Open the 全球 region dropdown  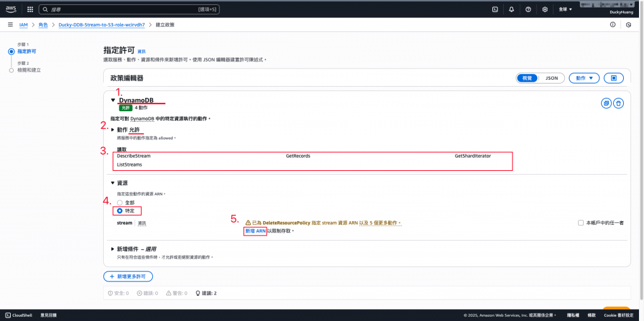coord(565,9)
